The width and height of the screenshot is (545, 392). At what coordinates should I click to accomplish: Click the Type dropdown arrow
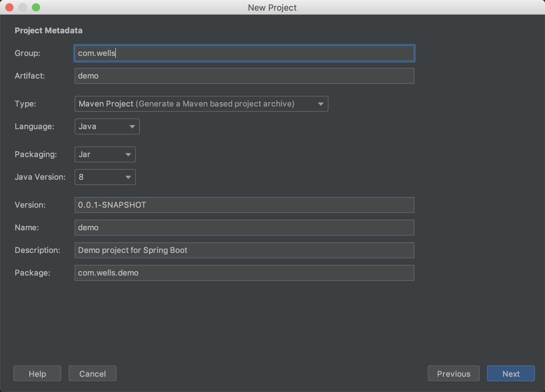coord(320,104)
